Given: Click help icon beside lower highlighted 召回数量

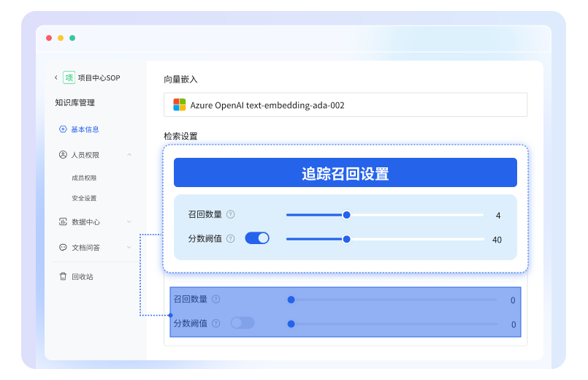Looking at the screenshot, I should (x=216, y=299).
